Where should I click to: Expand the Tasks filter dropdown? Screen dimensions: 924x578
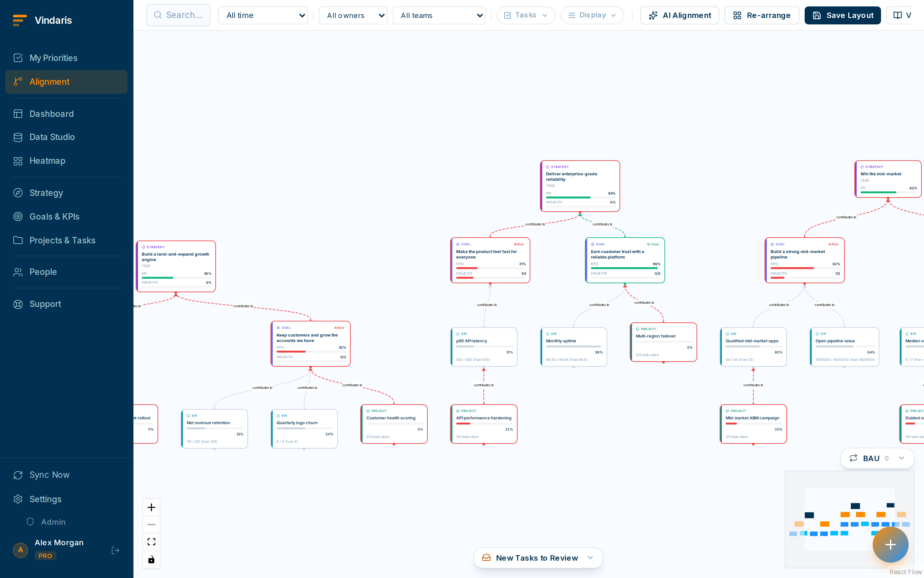526,15
